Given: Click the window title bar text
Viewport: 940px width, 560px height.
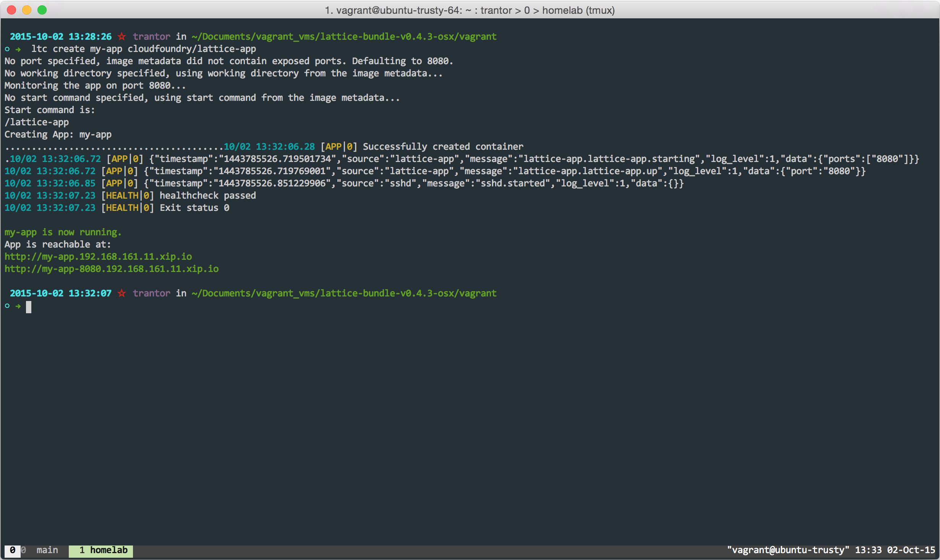Looking at the screenshot, I should point(470,10).
